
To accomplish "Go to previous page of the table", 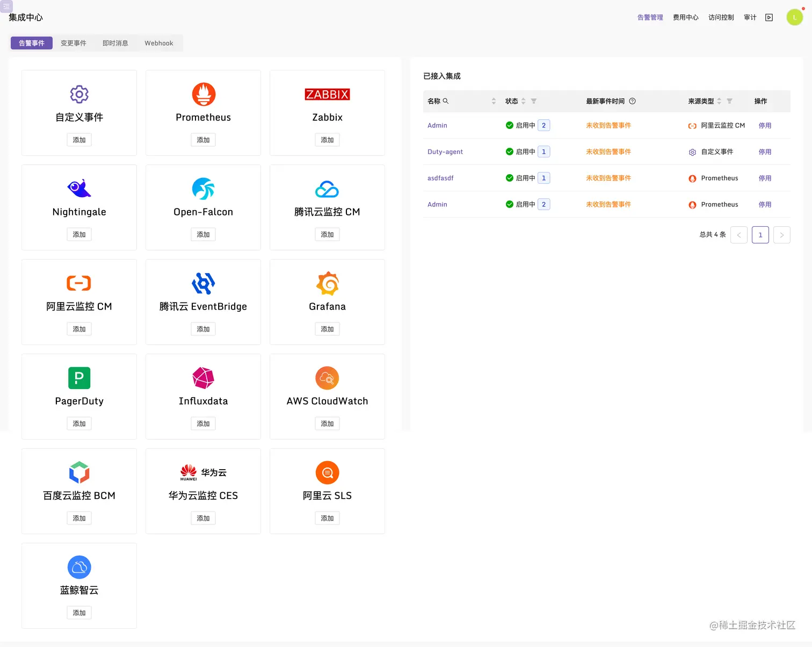I will (x=739, y=235).
